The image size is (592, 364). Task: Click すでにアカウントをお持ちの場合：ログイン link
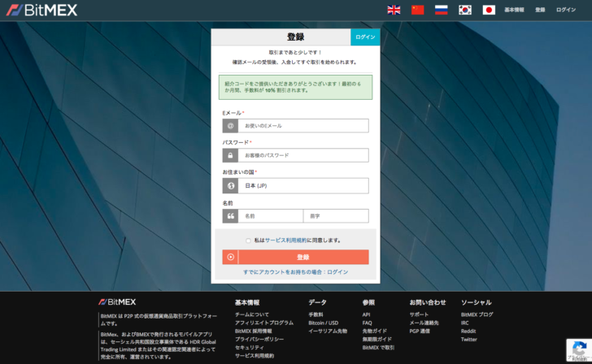coord(296,272)
